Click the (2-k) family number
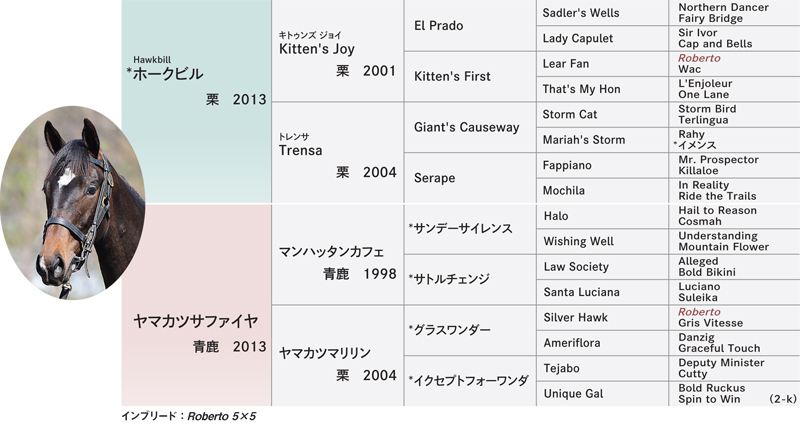This screenshot has width=800, height=425. coord(782,399)
